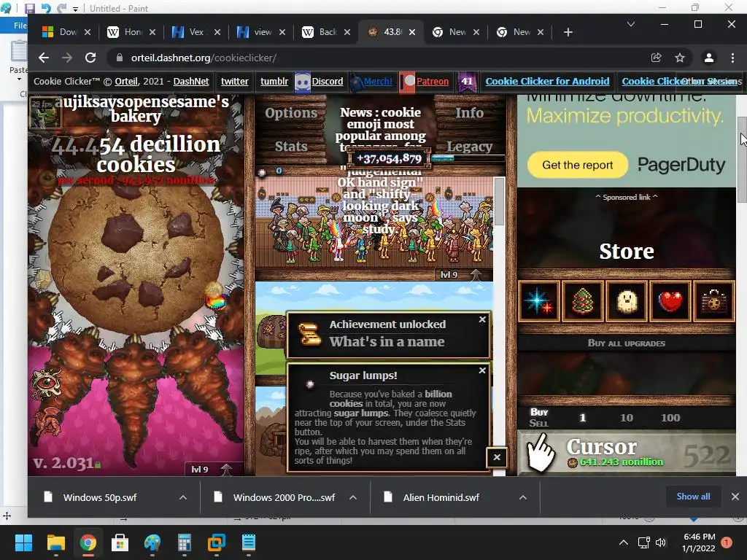
Task: Dismiss all notifications with the bottom X box
Action: pos(497,458)
